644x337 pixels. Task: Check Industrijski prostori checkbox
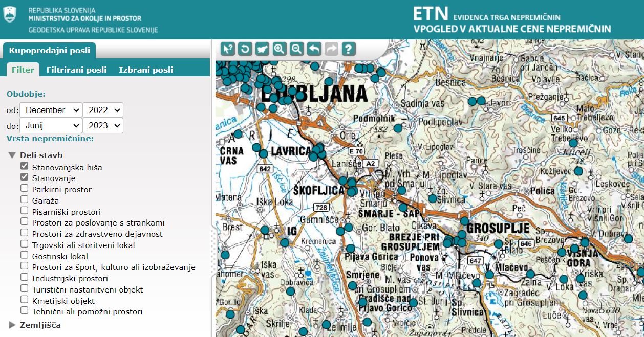click(25, 277)
